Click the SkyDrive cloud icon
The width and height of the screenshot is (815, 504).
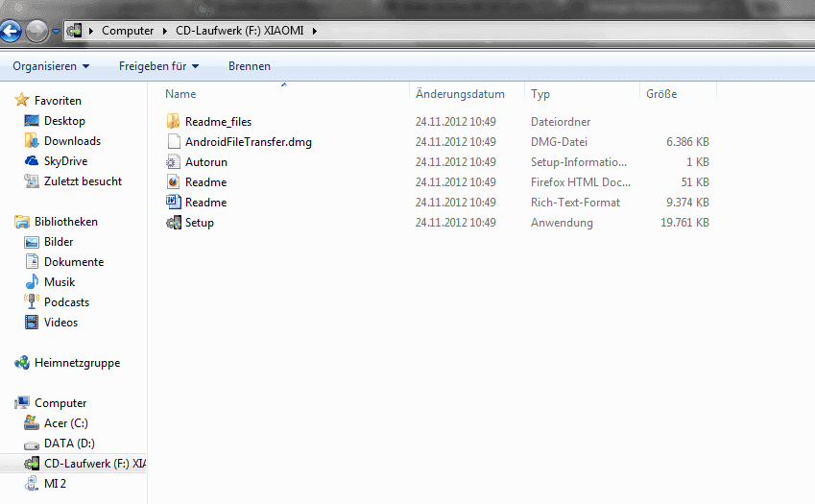click(x=31, y=160)
